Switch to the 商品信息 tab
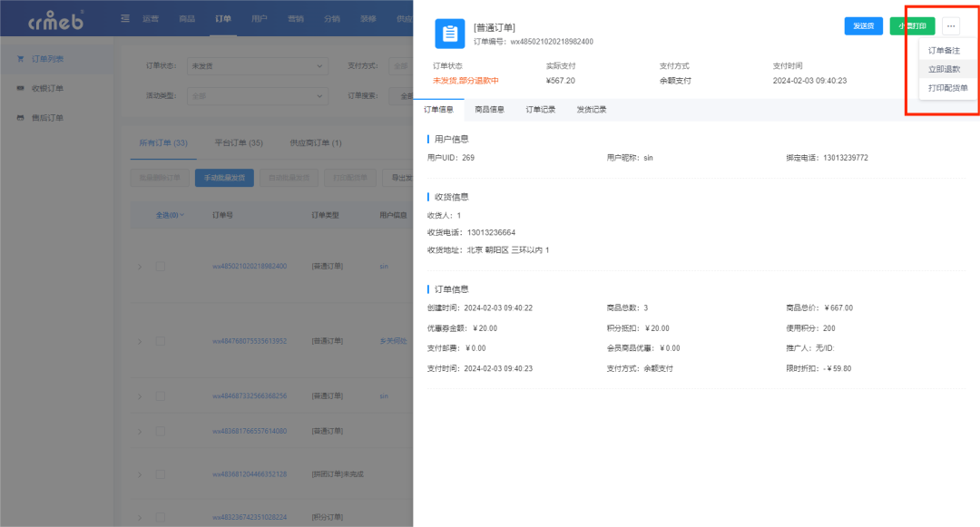 [x=489, y=109]
